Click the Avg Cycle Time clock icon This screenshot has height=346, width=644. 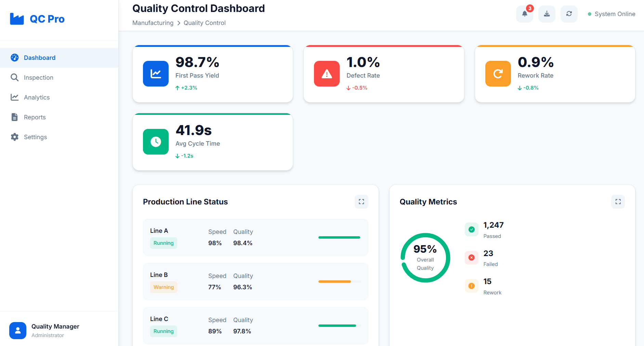click(156, 142)
